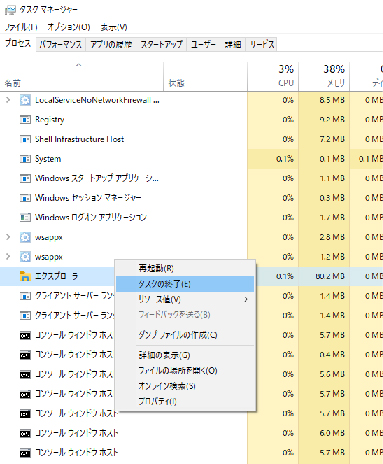Viewport: 383px width, 464px height.
Task: Open the オプション(O) menu
Action: pyautogui.click(x=69, y=27)
